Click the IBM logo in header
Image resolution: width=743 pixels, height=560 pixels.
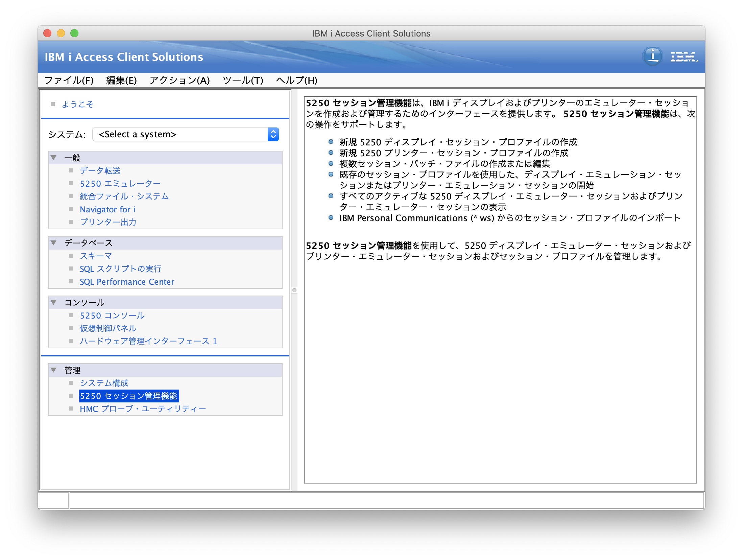click(684, 57)
